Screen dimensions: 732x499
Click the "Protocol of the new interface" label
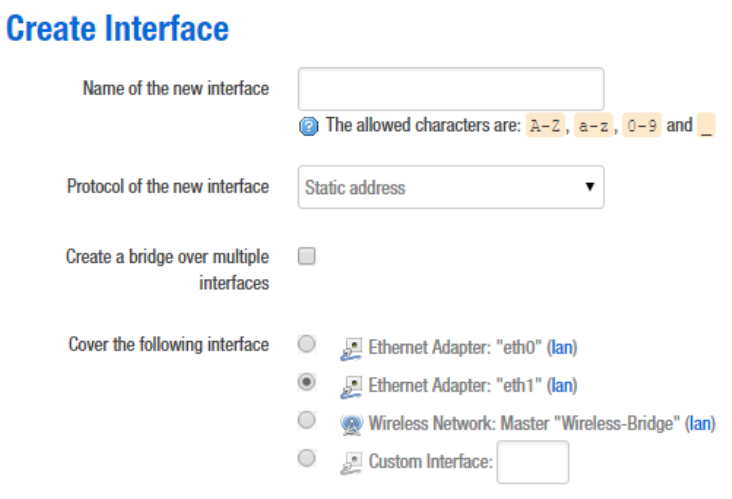click(x=167, y=187)
